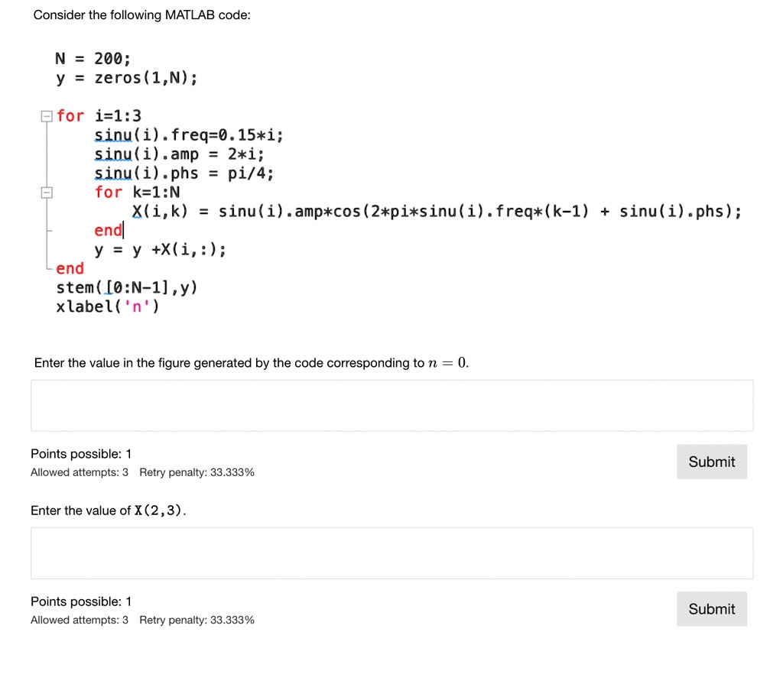Submit the answer for the n = 0 question

pos(712,462)
